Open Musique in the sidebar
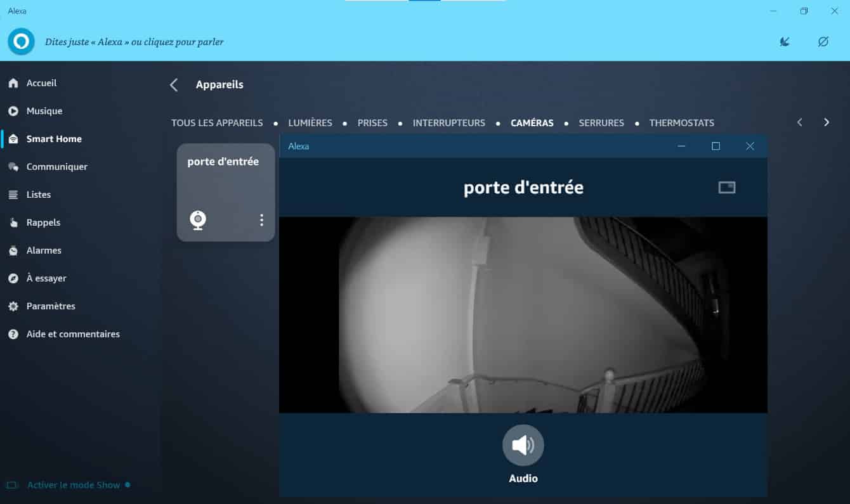The image size is (850, 504). pos(44,111)
